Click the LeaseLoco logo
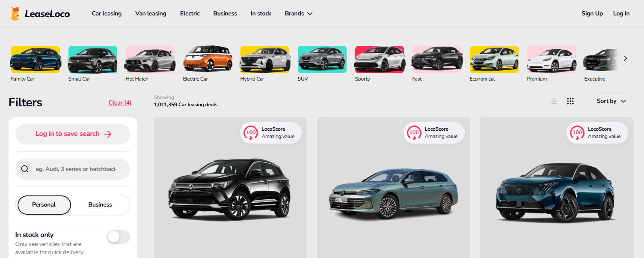 point(39,14)
